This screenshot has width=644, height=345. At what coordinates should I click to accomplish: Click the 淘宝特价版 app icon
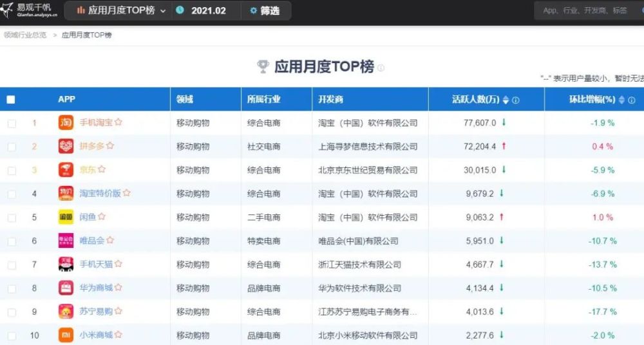[x=66, y=194]
